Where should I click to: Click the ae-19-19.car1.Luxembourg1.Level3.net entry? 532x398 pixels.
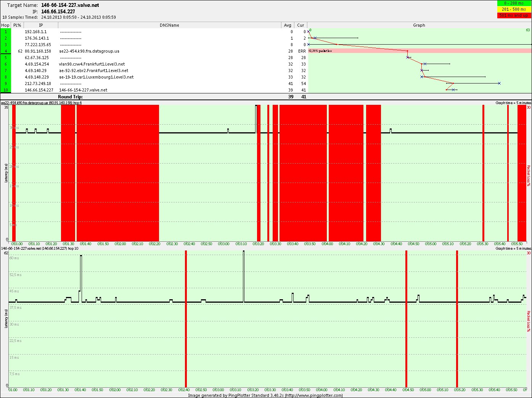[x=96, y=77]
